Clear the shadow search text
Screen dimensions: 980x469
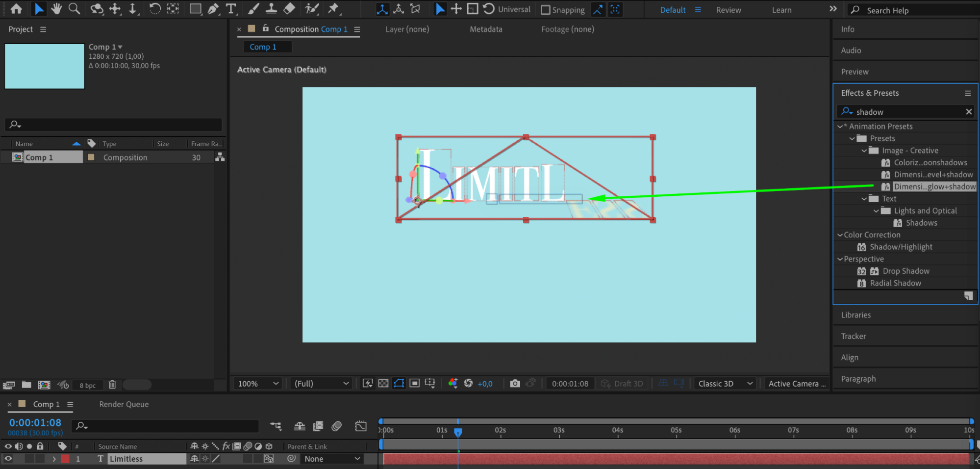(x=968, y=112)
